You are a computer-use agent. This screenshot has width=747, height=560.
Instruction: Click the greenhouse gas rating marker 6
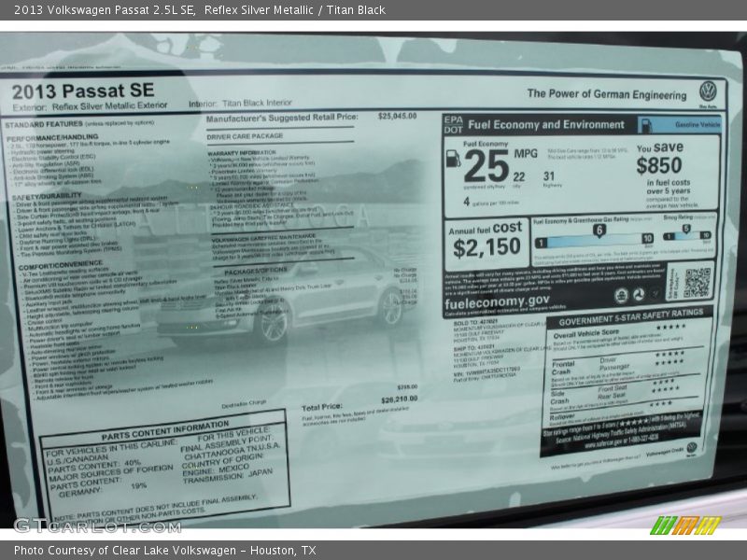[x=599, y=231]
